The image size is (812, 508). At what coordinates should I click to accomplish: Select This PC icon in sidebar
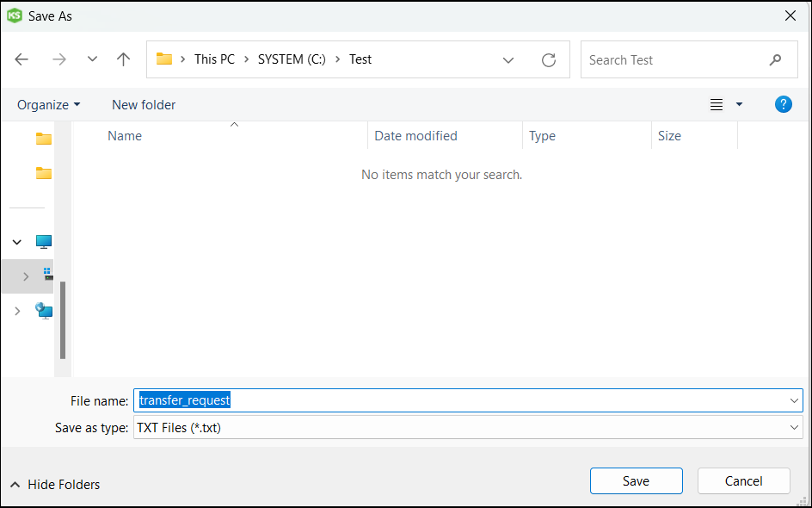[x=44, y=242]
